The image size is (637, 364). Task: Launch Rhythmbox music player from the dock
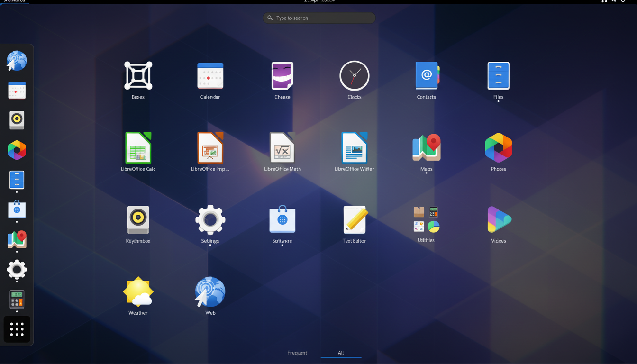coord(17,120)
